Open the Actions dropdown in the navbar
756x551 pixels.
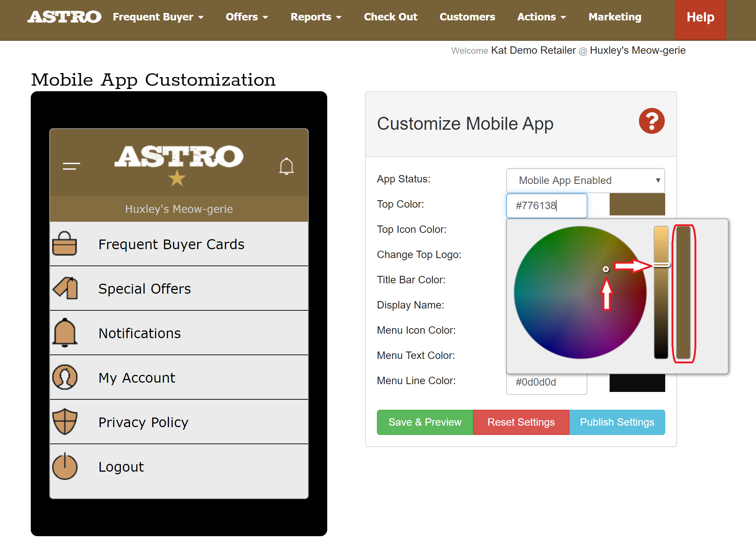(x=541, y=17)
